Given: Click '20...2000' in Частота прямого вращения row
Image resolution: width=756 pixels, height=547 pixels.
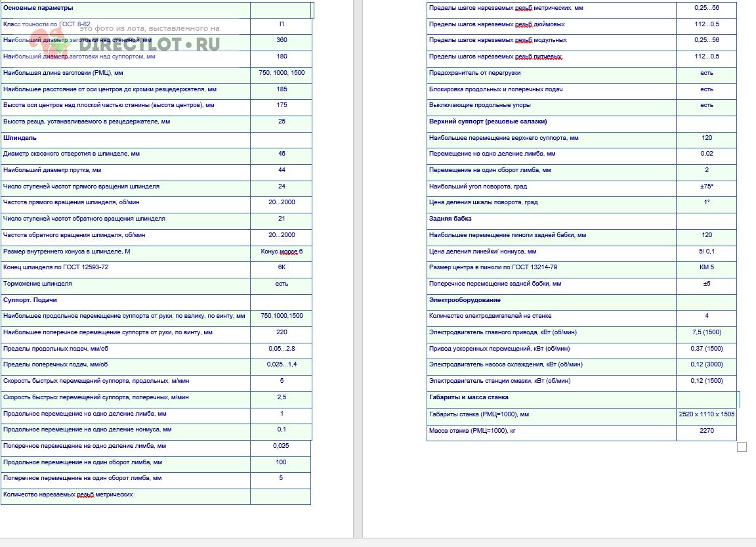Looking at the screenshot, I should 282,203.
